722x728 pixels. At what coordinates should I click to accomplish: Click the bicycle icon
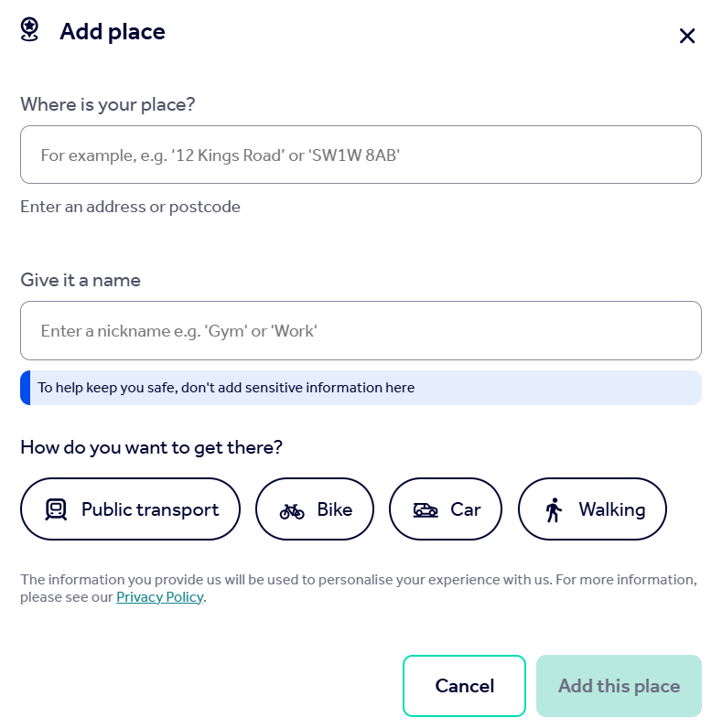(292, 511)
